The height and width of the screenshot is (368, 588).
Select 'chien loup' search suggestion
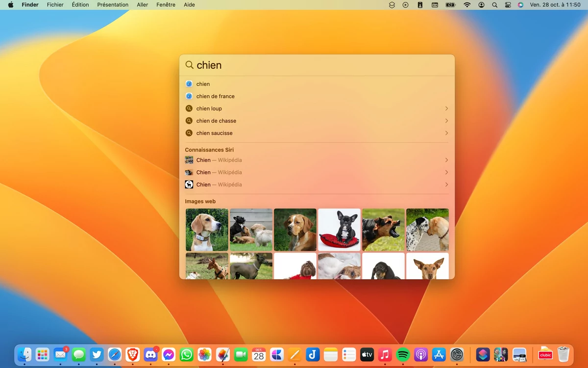click(317, 108)
